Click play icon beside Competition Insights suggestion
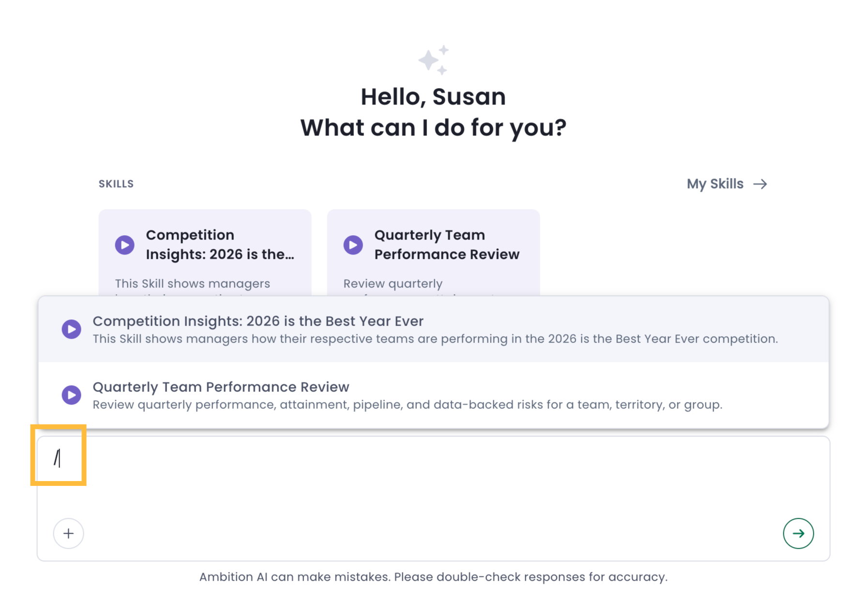The height and width of the screenshot is (589, 868). (71, 329)
